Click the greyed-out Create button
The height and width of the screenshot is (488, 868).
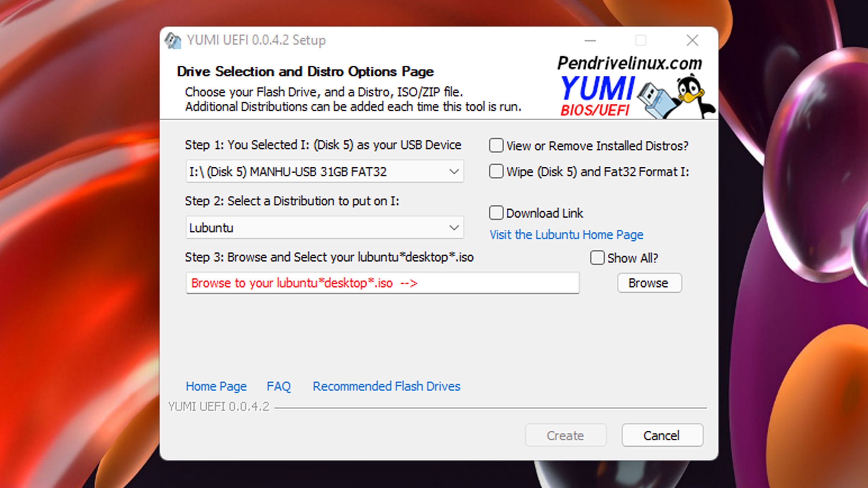point(566,435)
